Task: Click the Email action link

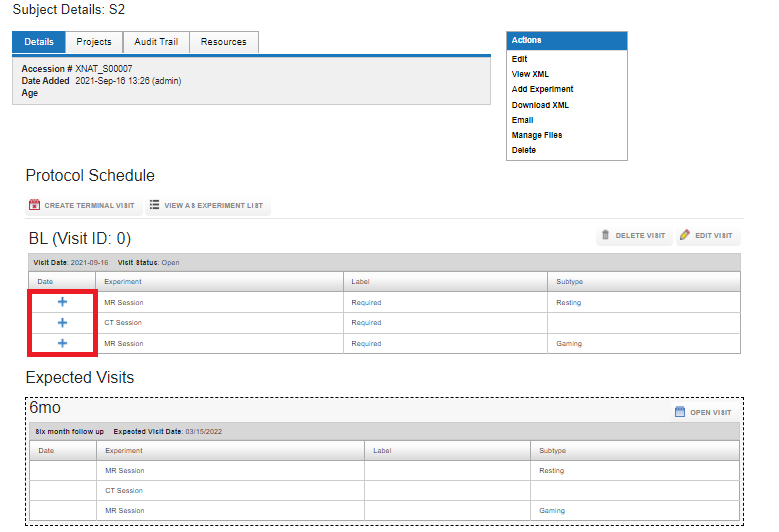Action: (x=522, y=120)
